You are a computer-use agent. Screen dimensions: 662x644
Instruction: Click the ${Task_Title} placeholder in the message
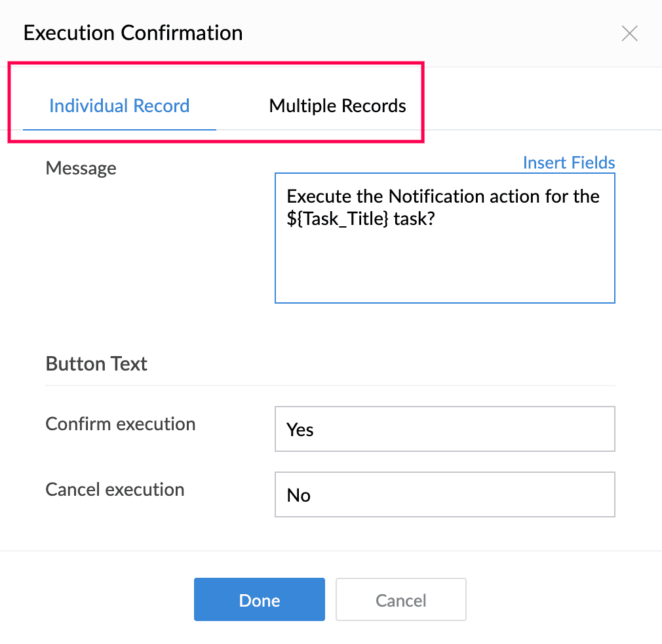click(x=338, y=220)
